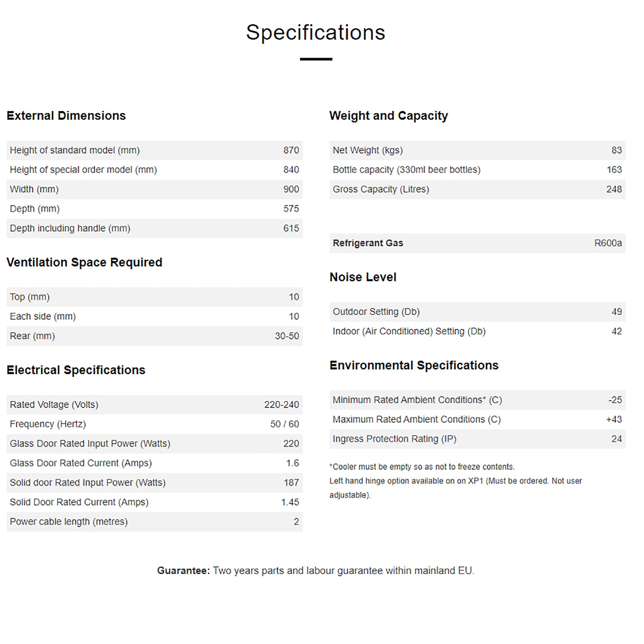The width and height of the screenshot is (644, 644).
Task: Click the Specifications page title
Action: pyautogui.click(x=316, y=33)
